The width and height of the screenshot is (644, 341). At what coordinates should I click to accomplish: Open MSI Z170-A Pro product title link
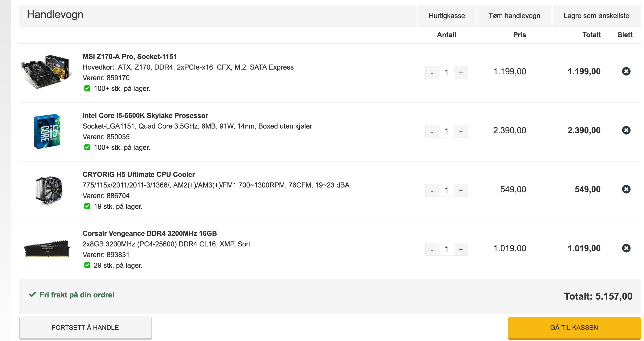[130, 57]
